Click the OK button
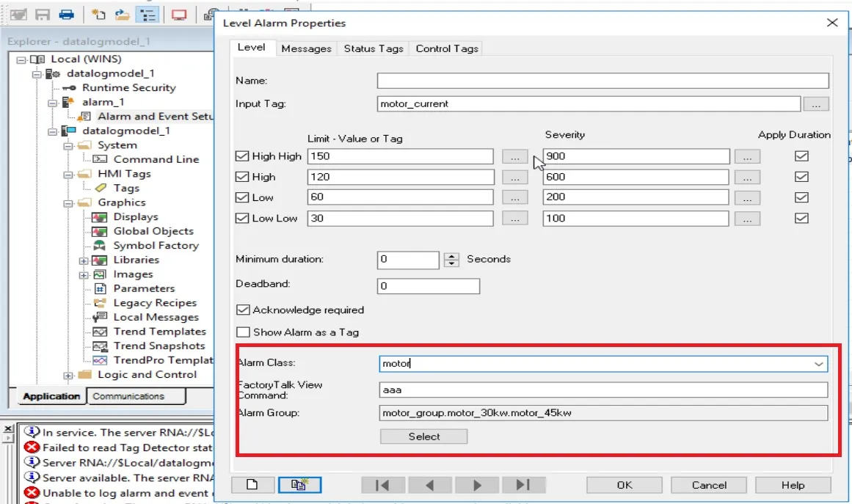This screenshot has width=852, height=504. (625, 485)
